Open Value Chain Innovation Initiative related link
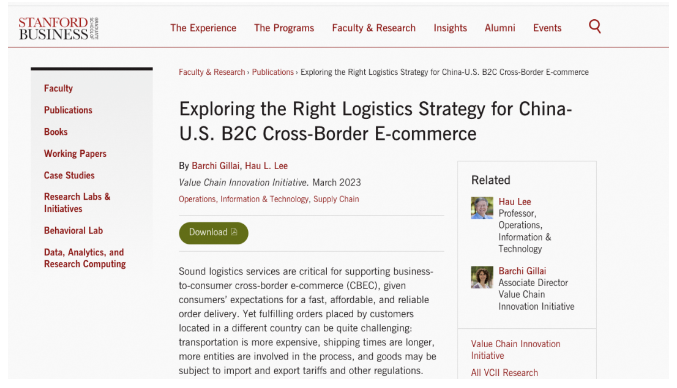The width and height of the screenshot is (677, 388). [516, 350]
